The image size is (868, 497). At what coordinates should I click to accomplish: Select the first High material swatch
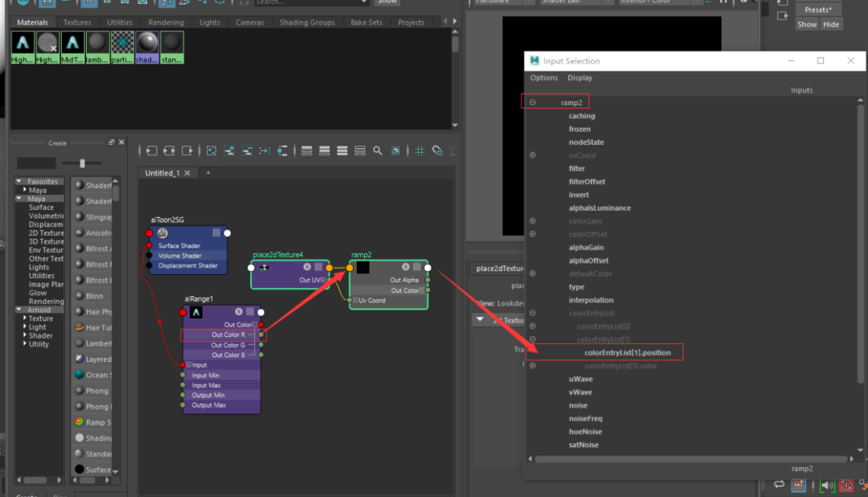tap(23, 47)
